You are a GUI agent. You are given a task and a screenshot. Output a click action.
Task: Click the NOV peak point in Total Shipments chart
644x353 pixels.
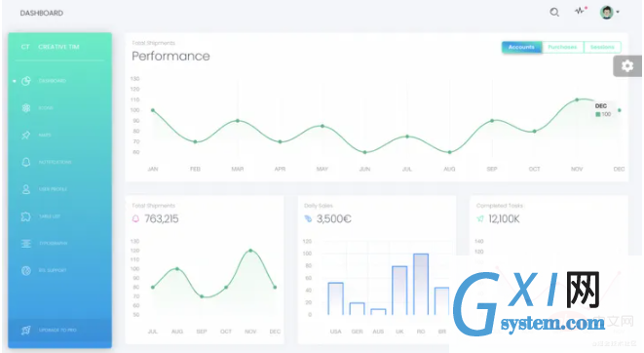250,251
